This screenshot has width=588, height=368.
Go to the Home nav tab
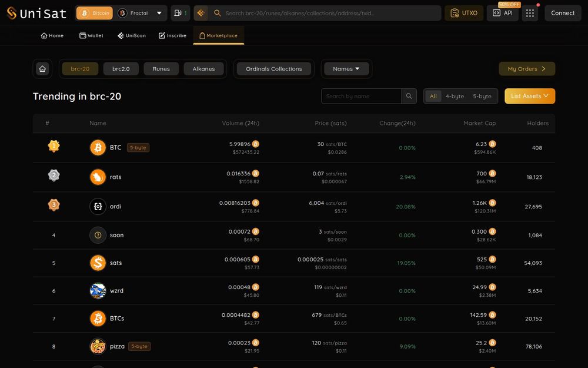tap(52, 35)
